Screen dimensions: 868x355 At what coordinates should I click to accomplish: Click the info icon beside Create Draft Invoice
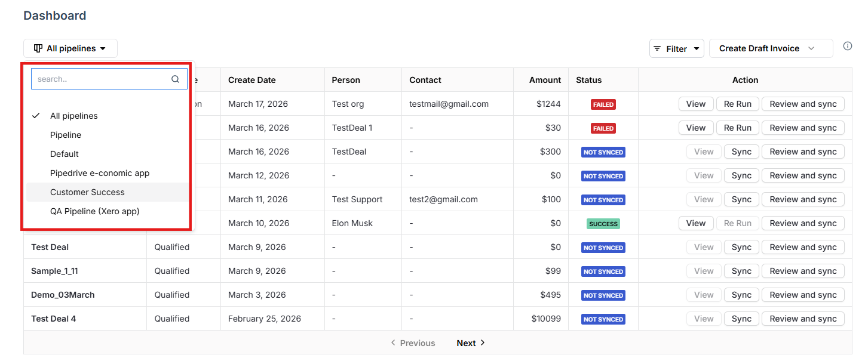[x=848, y=45]
